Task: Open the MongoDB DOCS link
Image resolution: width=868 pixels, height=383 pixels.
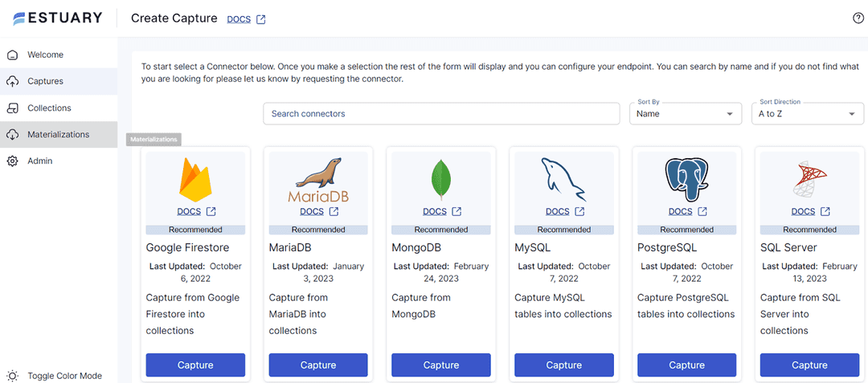Action: point(435,212)
